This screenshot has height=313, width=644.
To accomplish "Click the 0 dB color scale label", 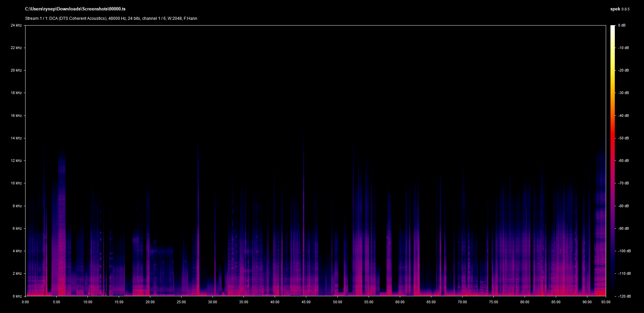I will point(622,25).
